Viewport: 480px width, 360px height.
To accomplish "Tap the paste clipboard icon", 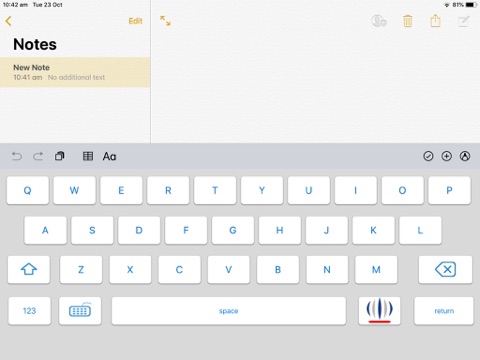I will tap(60, 156).
